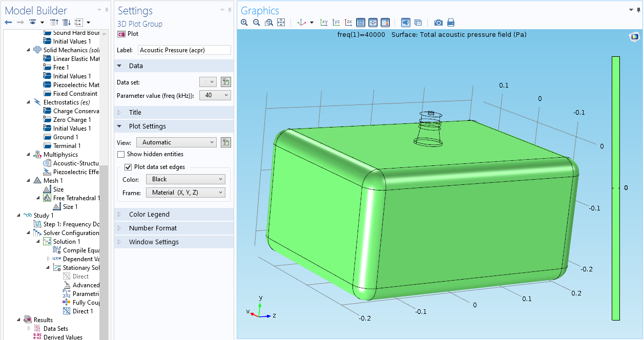Viewport: 644px width, 340px height.
Task: Open the Parameter value frequency dropdown
Action: click(215, 95)
